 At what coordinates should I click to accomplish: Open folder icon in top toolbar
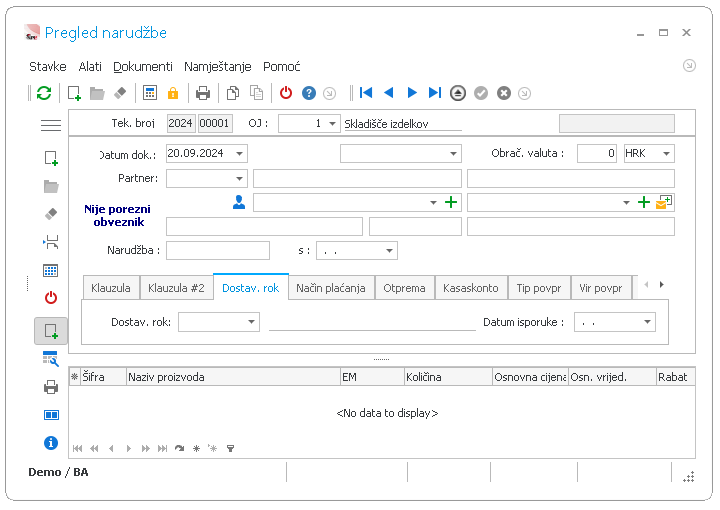point(97,93)
